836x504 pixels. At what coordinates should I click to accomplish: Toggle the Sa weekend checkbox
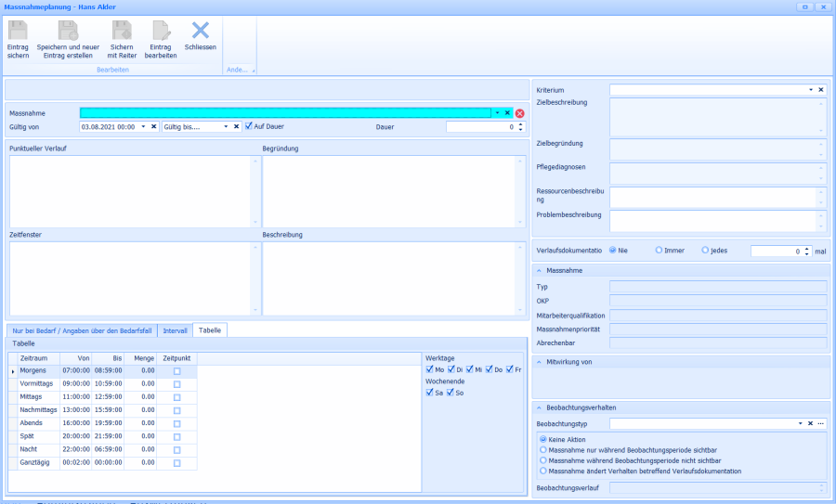click(x=430, y=392)
